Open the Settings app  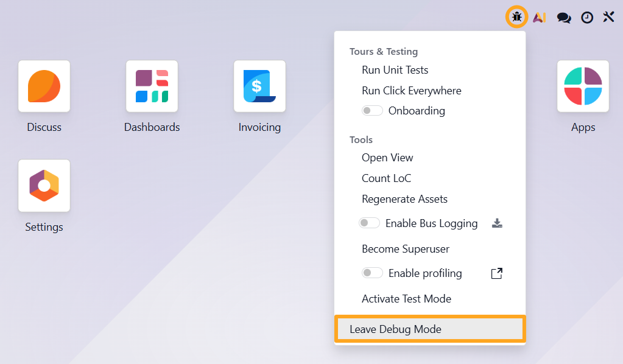coord(44,186)
